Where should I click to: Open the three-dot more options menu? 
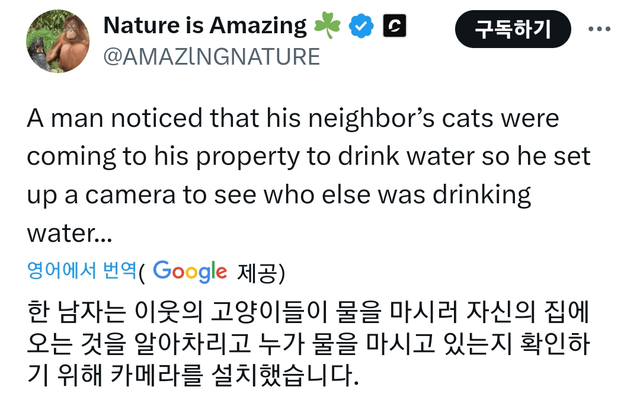(x=599, y=29)
